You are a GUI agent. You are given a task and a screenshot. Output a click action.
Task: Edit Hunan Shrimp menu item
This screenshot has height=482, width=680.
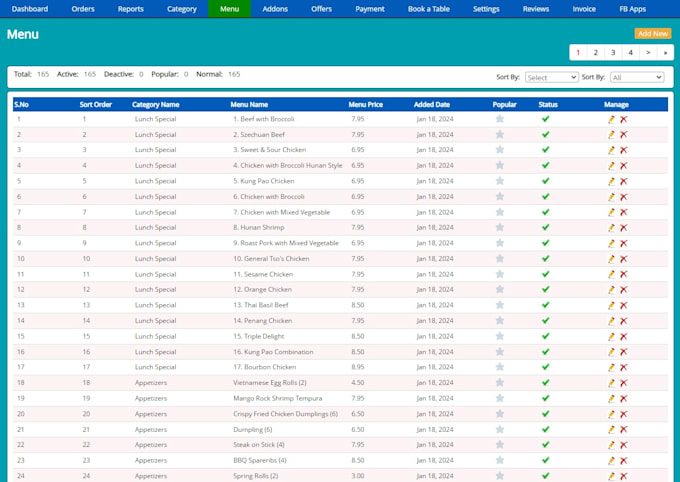coord(611,228)
